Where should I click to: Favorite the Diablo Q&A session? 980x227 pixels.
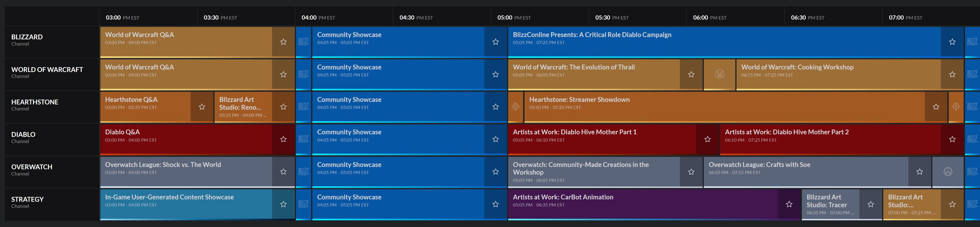[283, 139]
